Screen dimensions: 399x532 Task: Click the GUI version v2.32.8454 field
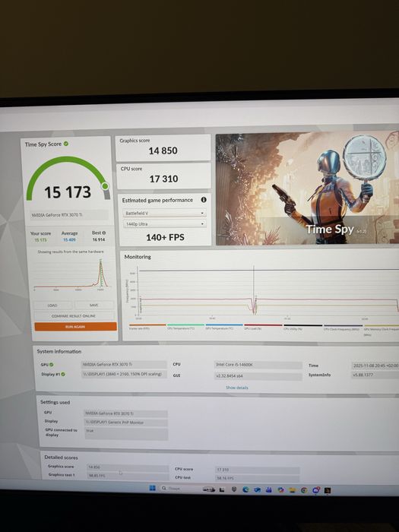(258, 376)
